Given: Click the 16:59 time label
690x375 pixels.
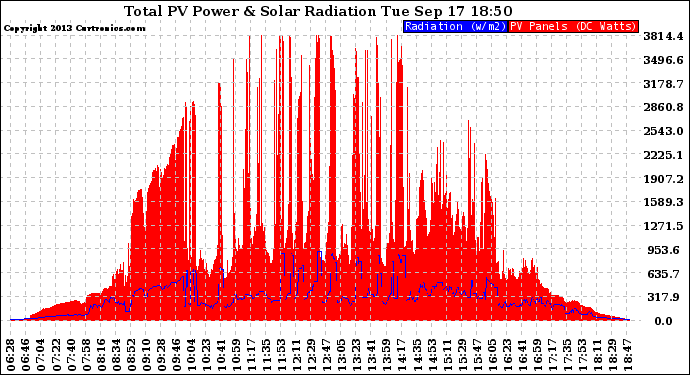Looking at the screenshot, I should click(x=537, y=355).
